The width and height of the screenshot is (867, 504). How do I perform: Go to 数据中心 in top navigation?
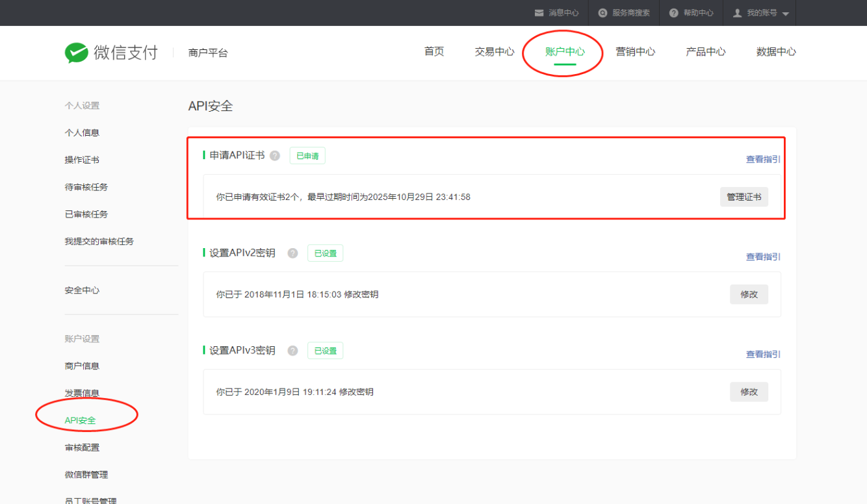point(776,52)
